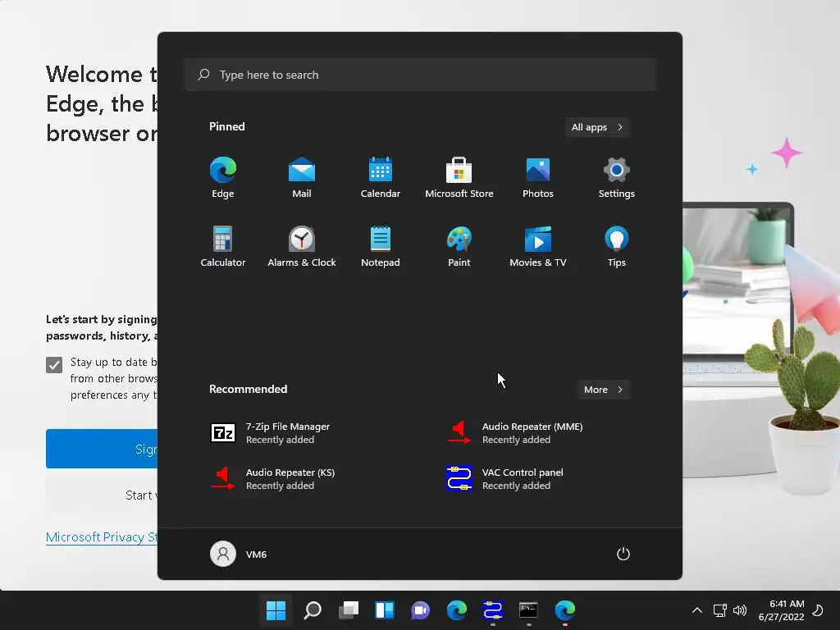Click the Sign in button in Edge window
The width and height of the screenshot is (840, 630).
(x=102, y=449)
